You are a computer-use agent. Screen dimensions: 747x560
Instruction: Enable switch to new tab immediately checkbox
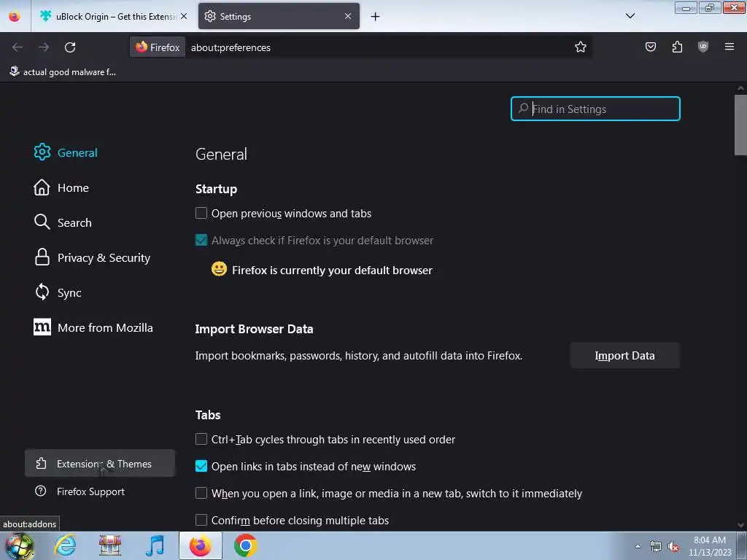pyautogui.click(x=201, y=493)
